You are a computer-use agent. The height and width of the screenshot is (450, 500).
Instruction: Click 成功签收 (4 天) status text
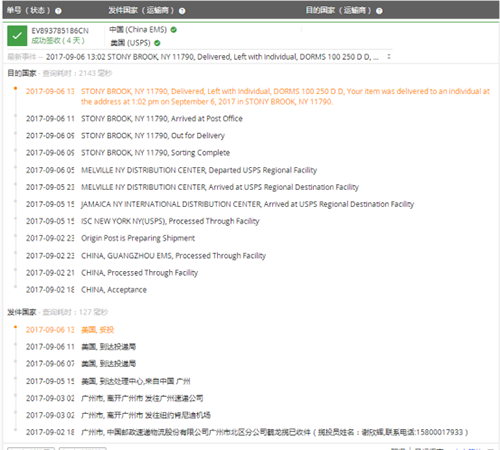(x=58, y=41)
